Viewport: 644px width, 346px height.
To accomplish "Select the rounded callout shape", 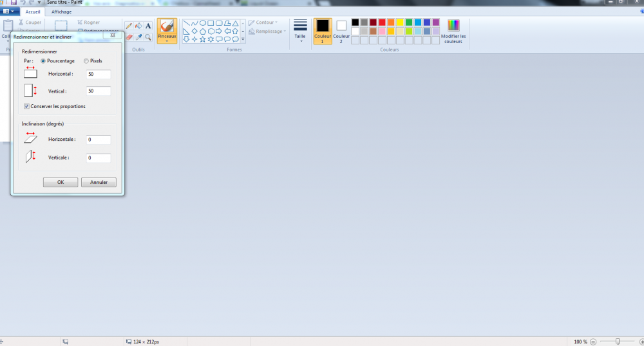I will (x=219, y=39).
